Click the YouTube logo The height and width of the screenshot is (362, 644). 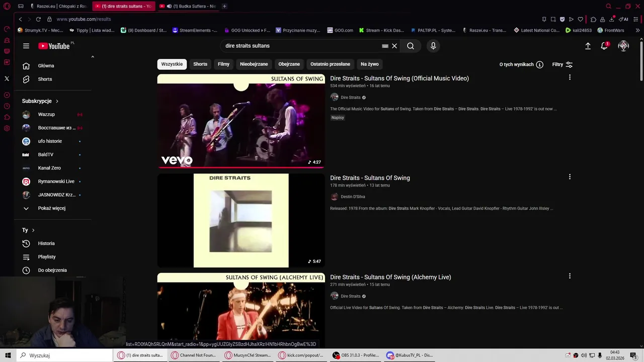point(54,46)
